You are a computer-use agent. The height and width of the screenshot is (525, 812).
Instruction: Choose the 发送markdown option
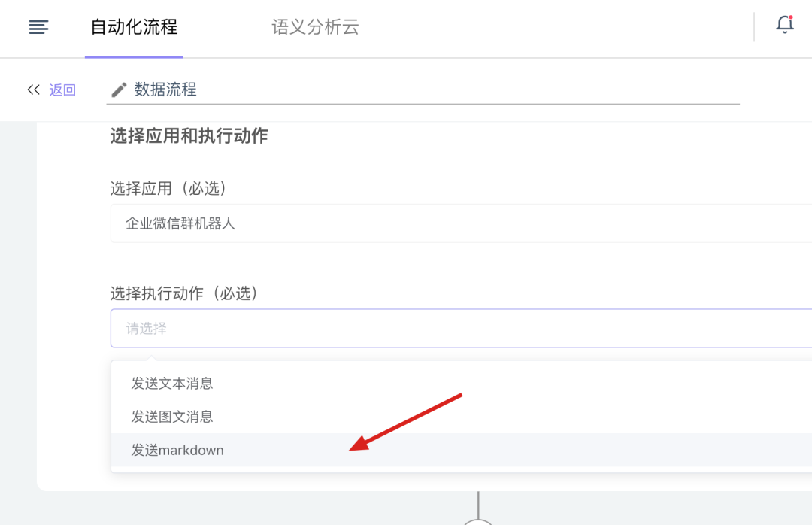point(462,450)
